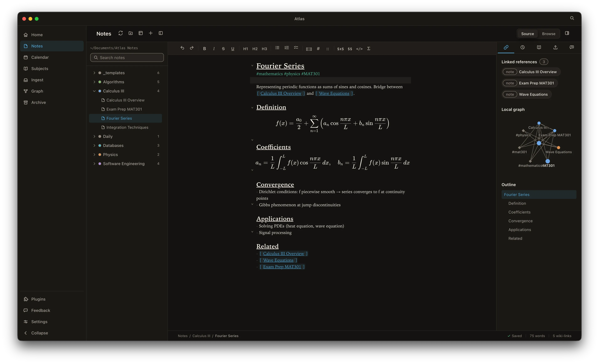Open the search icon in title bar
This screenshot has height=364, width=599.
coord(572,18)
